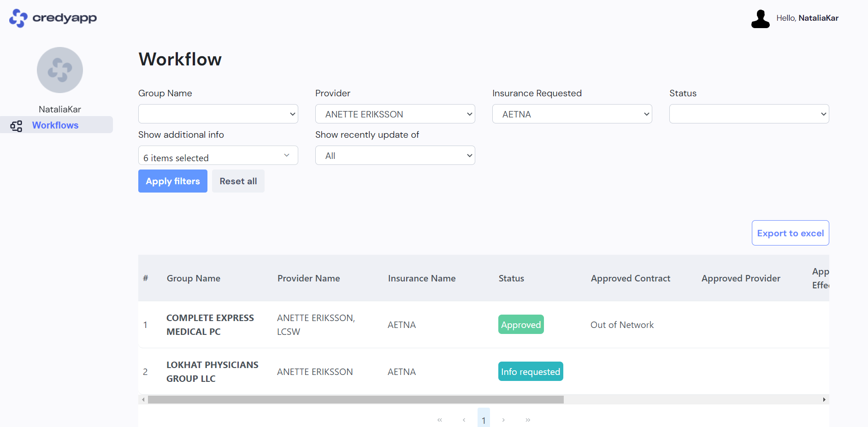Image resolution: width=868 pixels, height=427 pixels.
Task: Click AETNA insurance cell in row 1
Action: point(402,325)
